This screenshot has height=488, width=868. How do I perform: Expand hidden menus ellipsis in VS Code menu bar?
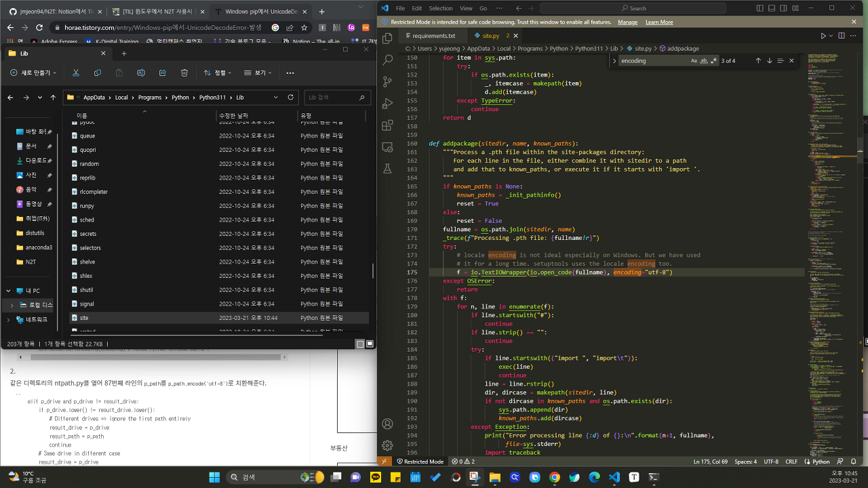pyautogui.click(x=499, y=8)
